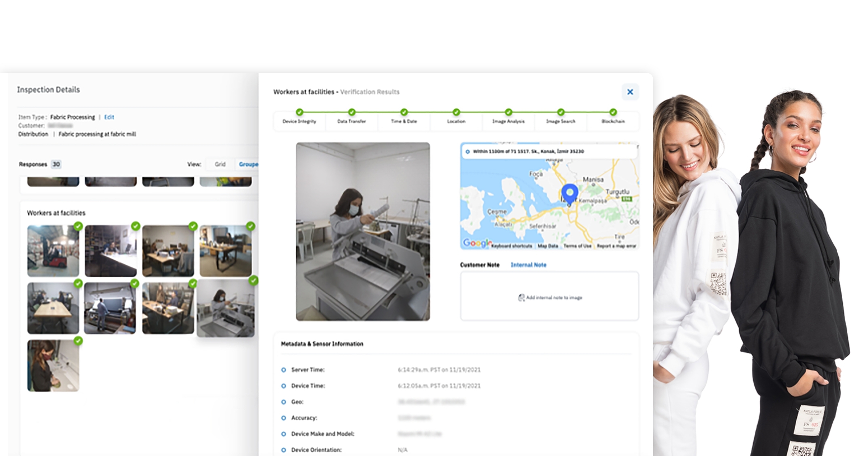Viewport: 868px width, 456px height.
Task: Select the Blockchain verification step
Action: [613, 121]
